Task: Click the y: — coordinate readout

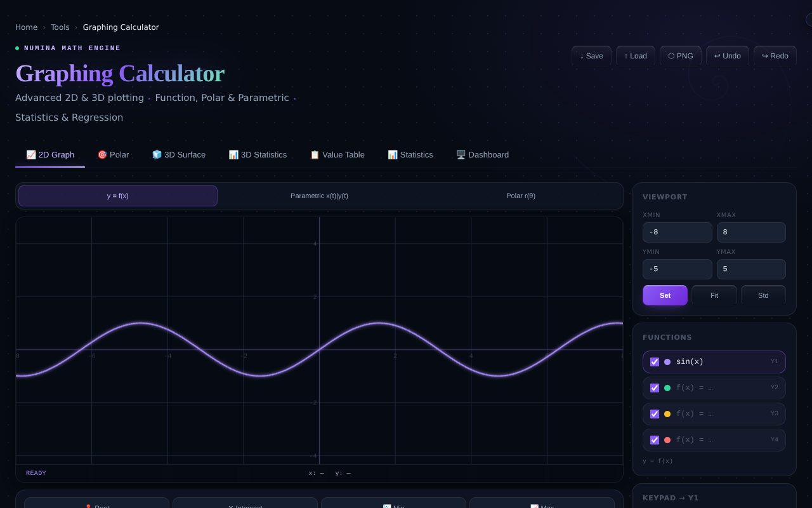Action: click(x=343, y=473)
